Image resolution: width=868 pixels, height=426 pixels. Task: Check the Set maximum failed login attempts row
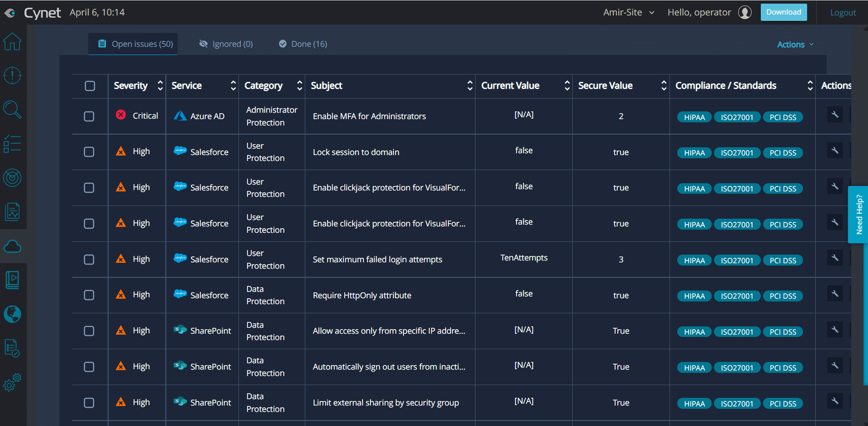click(89, 260)
